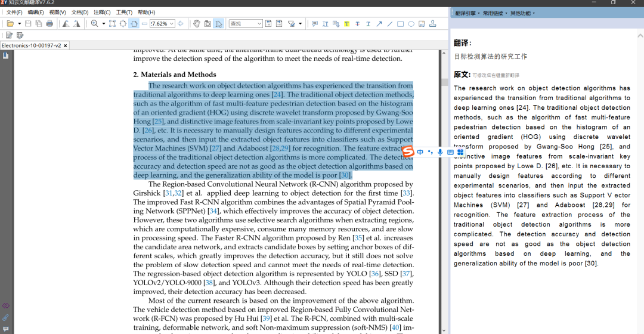The height and width of the screenshot is (334, 644).
Task: Open the 文件(F) menu
Action: tap(14, 13)
